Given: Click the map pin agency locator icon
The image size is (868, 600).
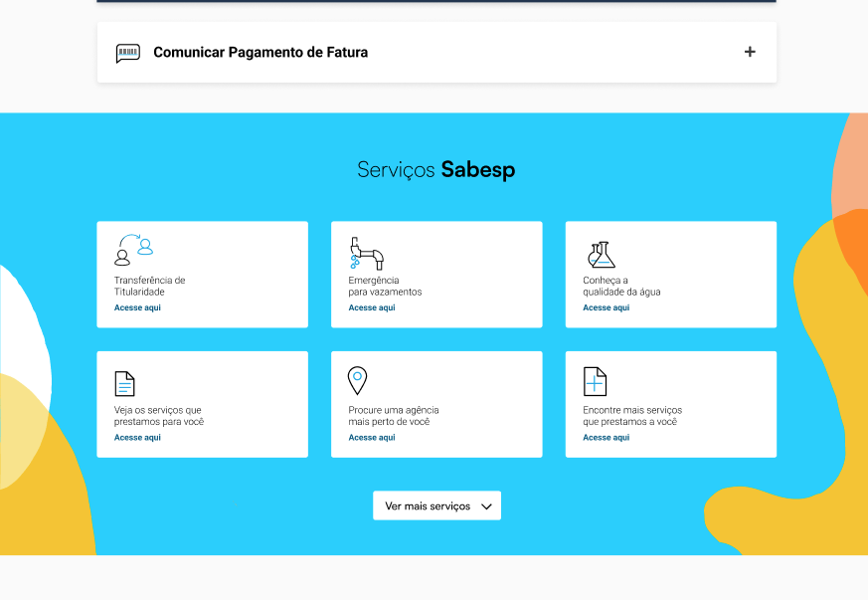Looking at the screenshot, I should tap(357, 380).
